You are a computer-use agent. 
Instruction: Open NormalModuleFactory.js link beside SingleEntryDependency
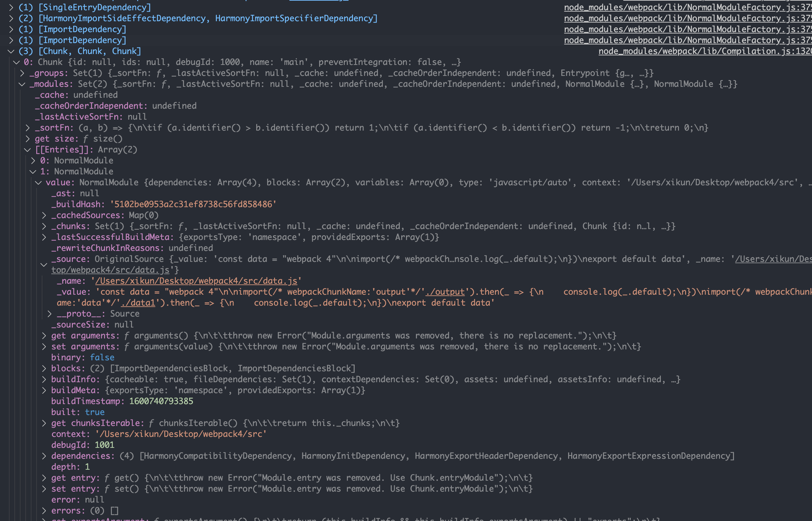click(x=688, y=8)
